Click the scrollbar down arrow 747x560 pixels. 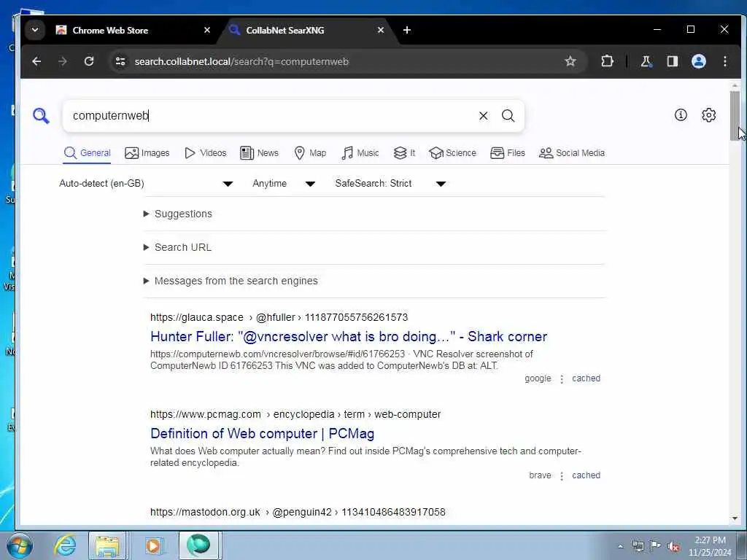[x=735, y=518]
